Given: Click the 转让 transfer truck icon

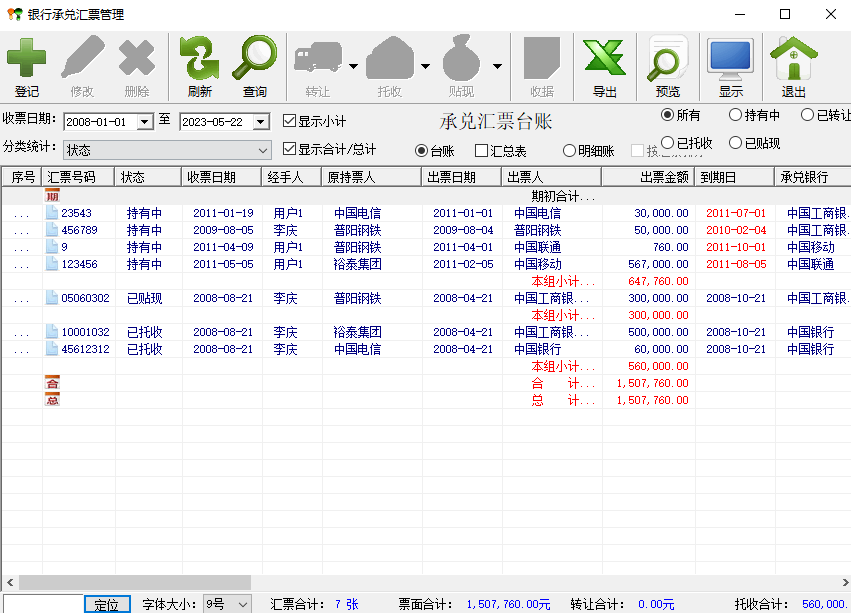Looking at the screenshot, I should pyautogui.click(x=318, y=58).
